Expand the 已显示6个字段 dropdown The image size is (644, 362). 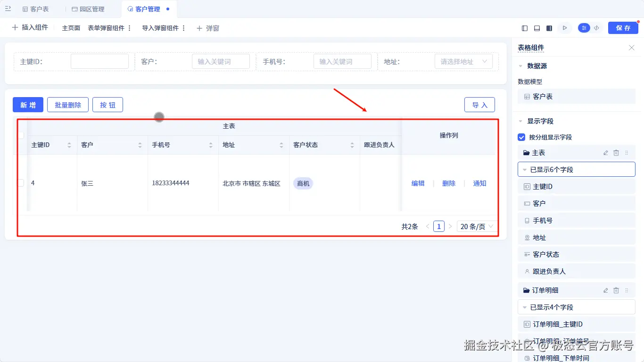pyautogui.click(x=577, y=170)
